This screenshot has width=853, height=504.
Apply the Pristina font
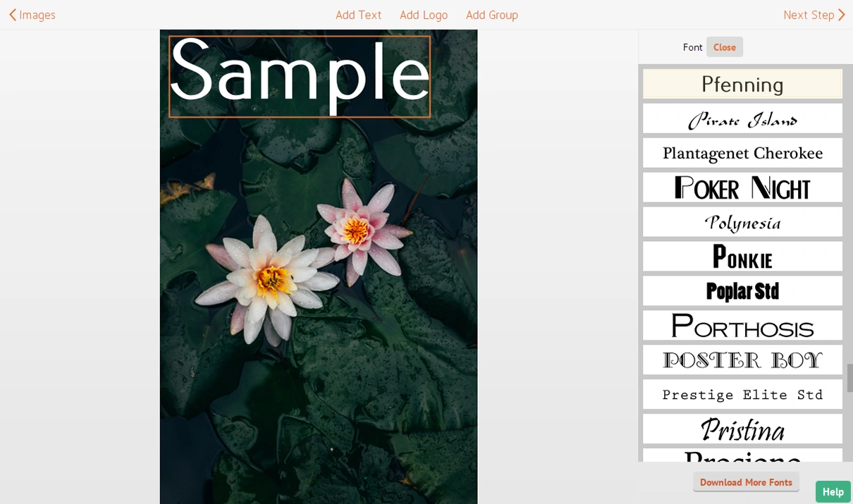coord(742,429)
